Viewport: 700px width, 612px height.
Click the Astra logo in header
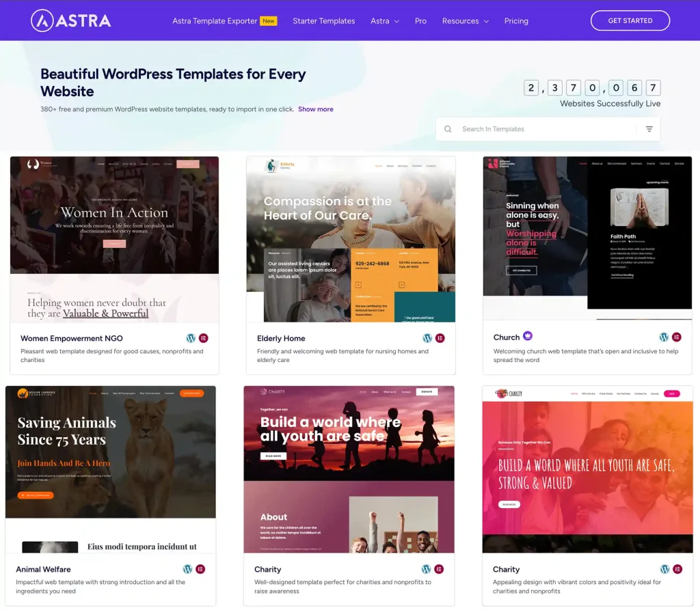(70, 20)
